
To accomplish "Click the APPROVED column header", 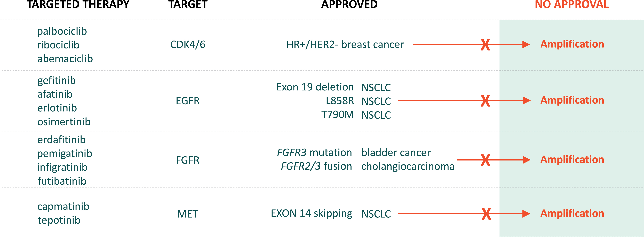I will (x=349, y=4).
